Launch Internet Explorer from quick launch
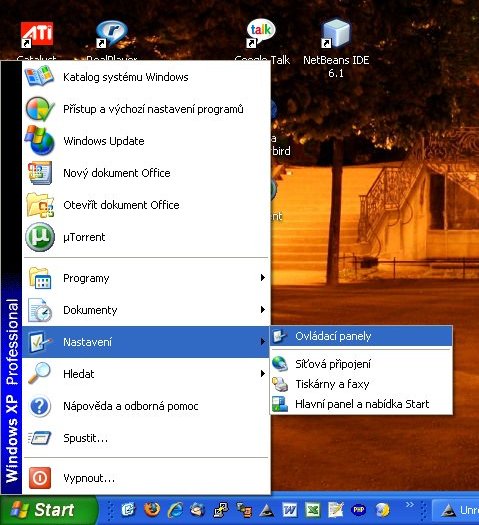This screenshot has height=525, width=479. coord(175,510)
